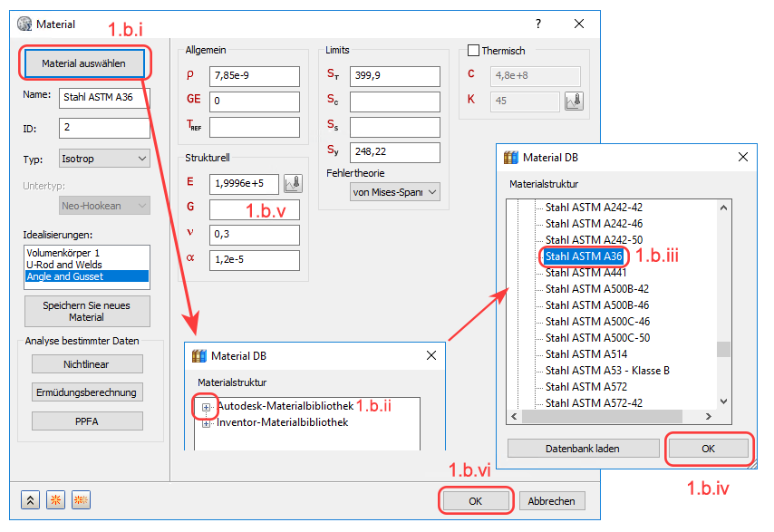The height and width of the screenshot is (532, 774).
Task: Click the GE input field
Action: point(254,102)
